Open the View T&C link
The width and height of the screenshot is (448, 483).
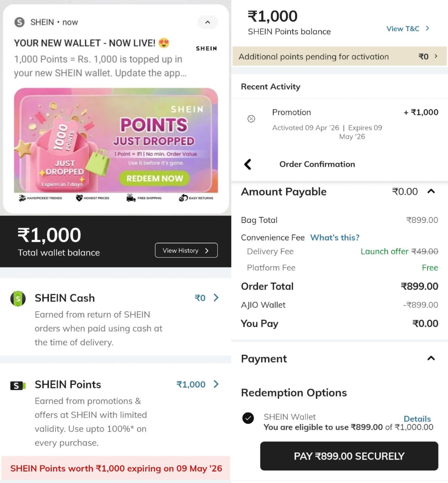[403, 29]
